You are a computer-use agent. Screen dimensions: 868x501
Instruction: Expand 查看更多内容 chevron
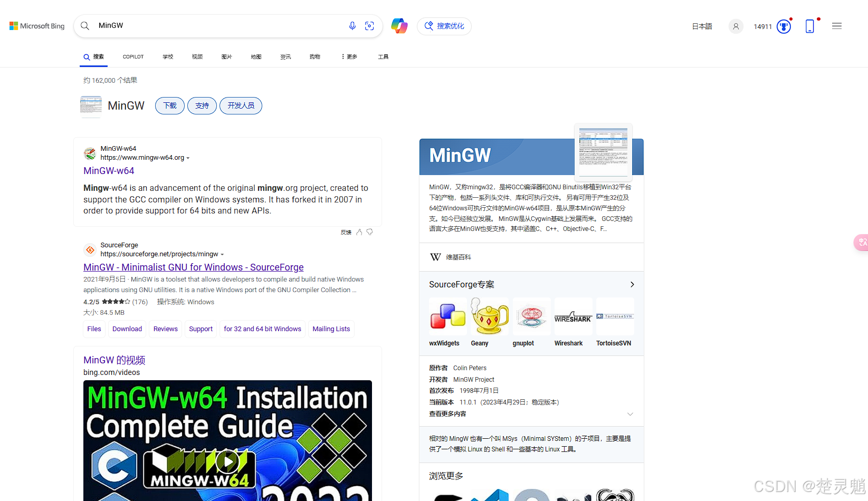(x=630, y=414)
